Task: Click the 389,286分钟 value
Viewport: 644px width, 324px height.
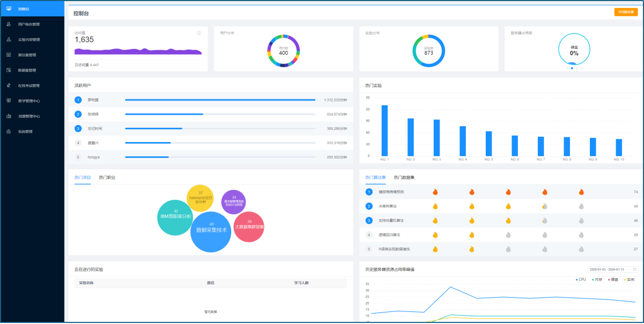Action: (x=337, y=128)
